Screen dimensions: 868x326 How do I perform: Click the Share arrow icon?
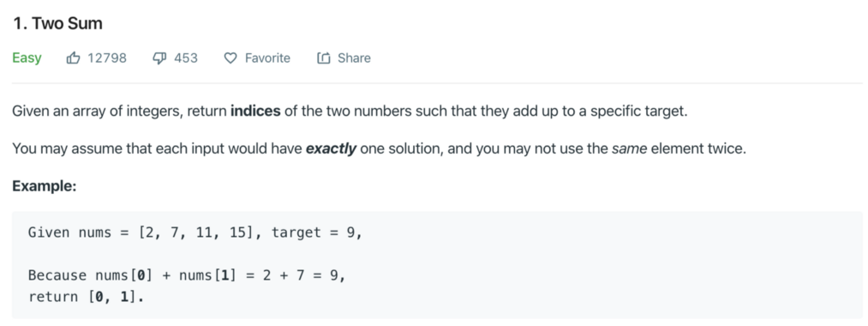(x=323, y=57)
